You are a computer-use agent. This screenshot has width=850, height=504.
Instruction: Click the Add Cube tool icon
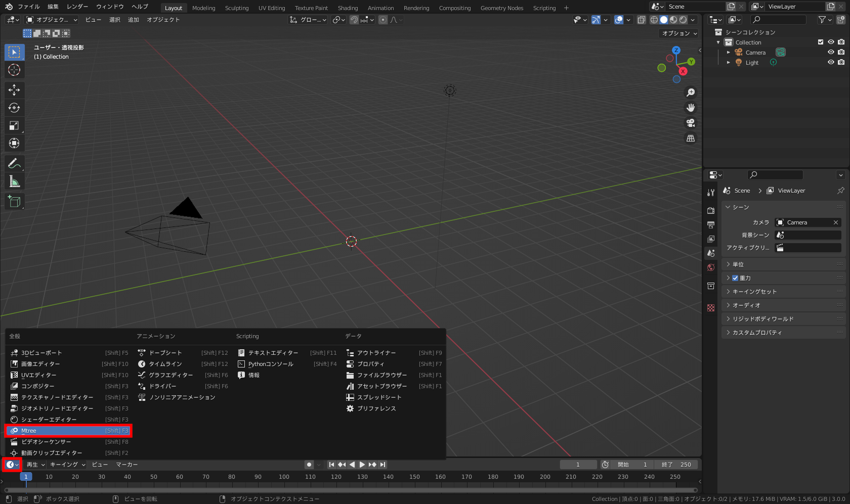pyautogui.click(x=14, y=201)
